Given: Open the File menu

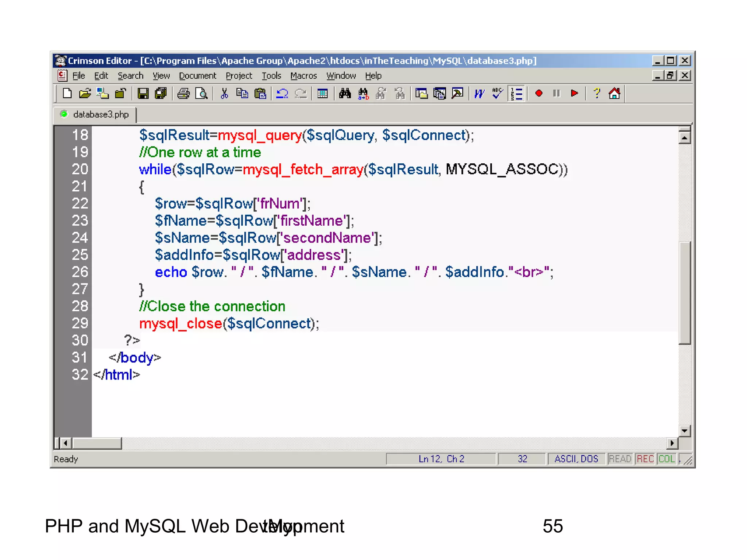Looking at the screenshot, I should pos(78,76).
